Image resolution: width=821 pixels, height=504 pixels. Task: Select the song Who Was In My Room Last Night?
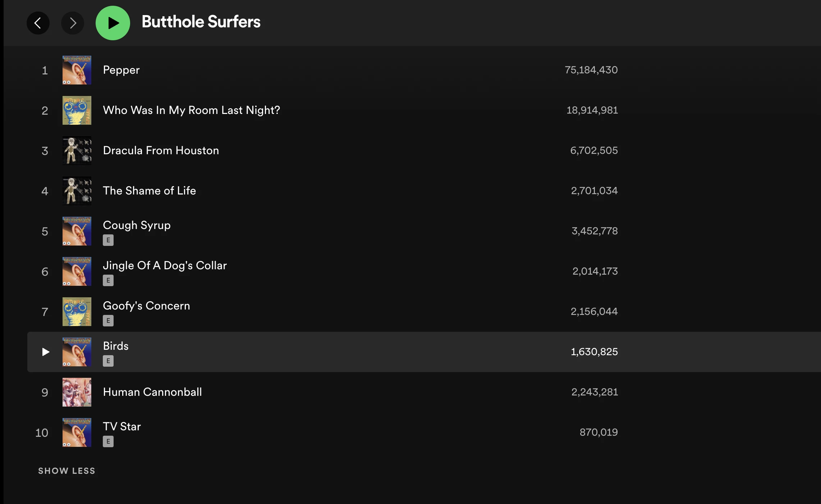click(x=191, y=110)
